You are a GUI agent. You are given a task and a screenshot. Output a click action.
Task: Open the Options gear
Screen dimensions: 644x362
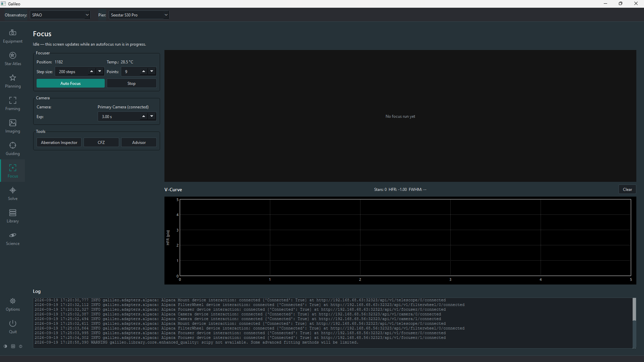(13, 304)
